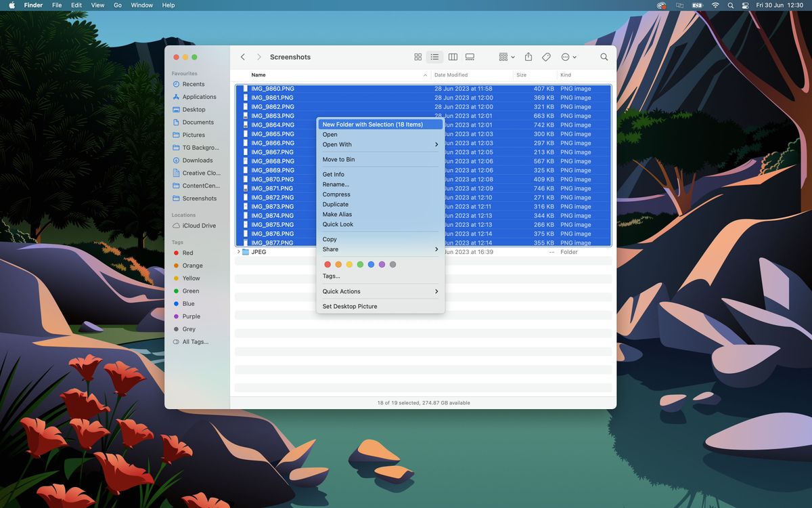Open the Go menu

[117, 5]
